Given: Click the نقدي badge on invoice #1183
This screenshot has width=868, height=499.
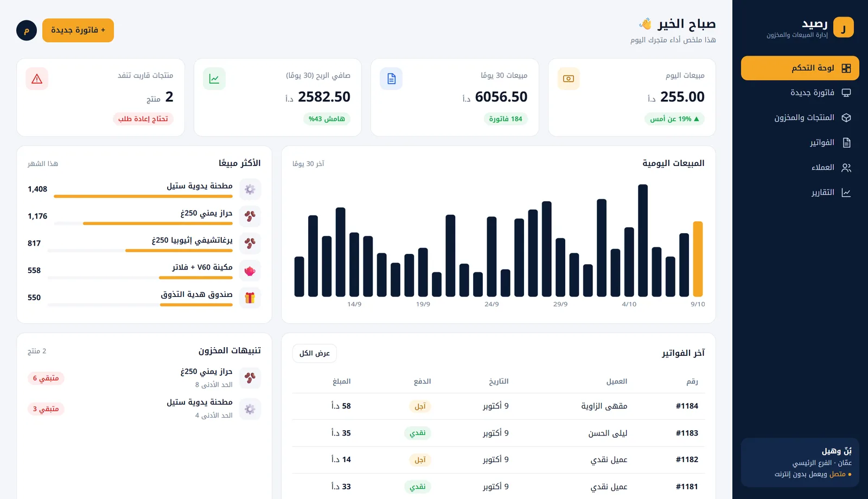Looking at the screenshot, I should click(418, 433).
